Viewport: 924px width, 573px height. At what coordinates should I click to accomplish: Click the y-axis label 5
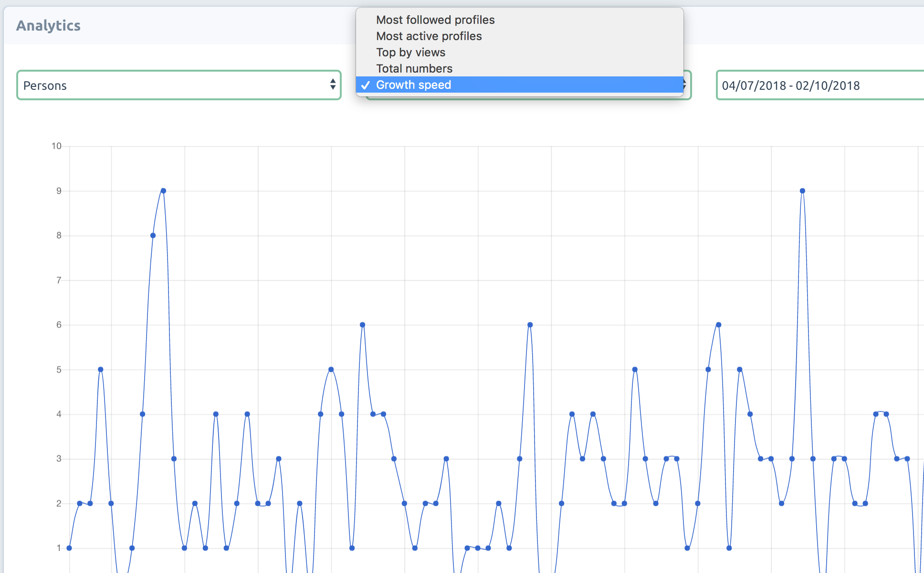click(59, 370)
